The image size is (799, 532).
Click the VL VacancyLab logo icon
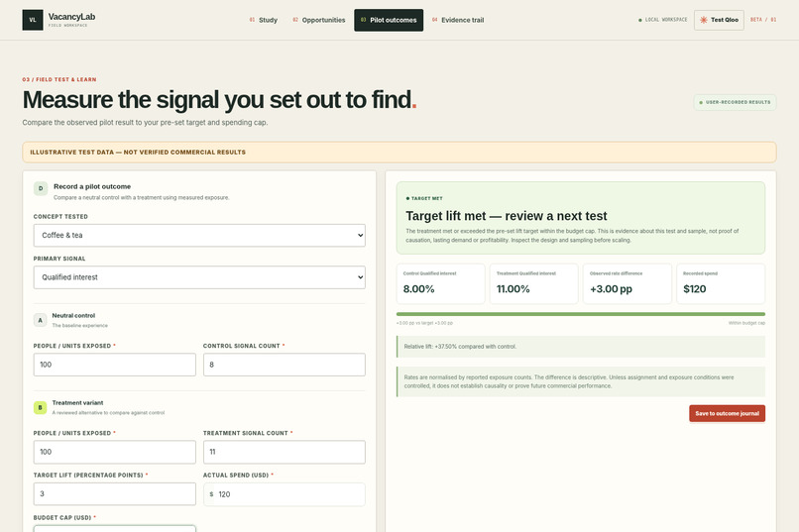(33, 20)
